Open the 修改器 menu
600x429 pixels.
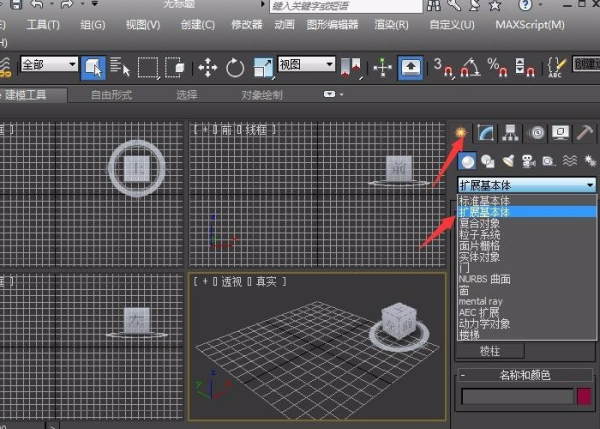[247, 25]
